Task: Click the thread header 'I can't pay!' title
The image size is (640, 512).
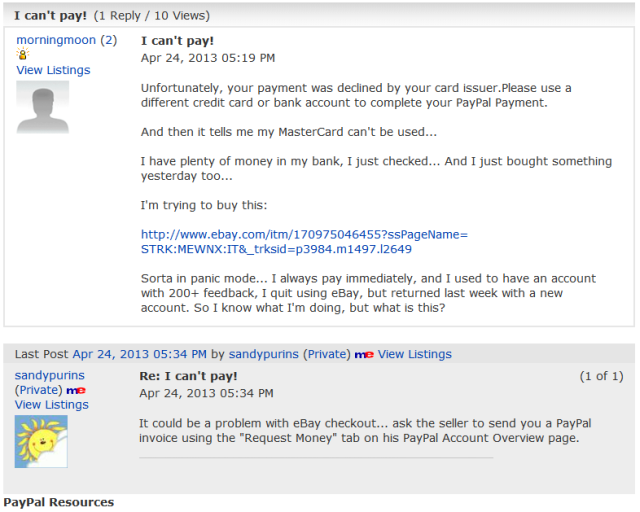Action: pos(50,16)
